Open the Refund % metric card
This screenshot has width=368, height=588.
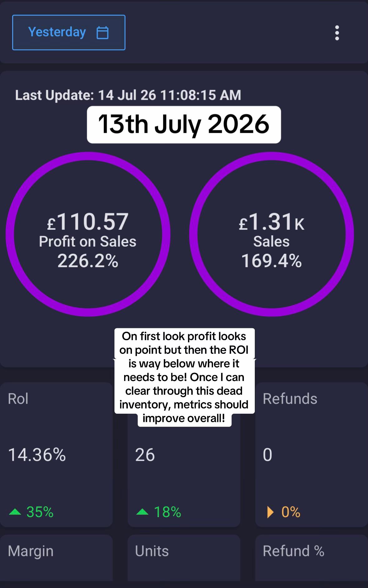pos(312,558)
